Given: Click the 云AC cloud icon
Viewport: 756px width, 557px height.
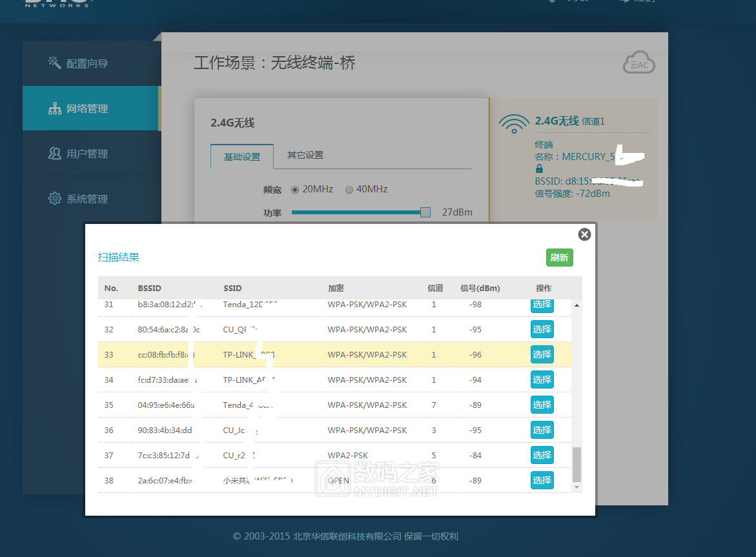Looking at the screenshot, I should 639,62.
